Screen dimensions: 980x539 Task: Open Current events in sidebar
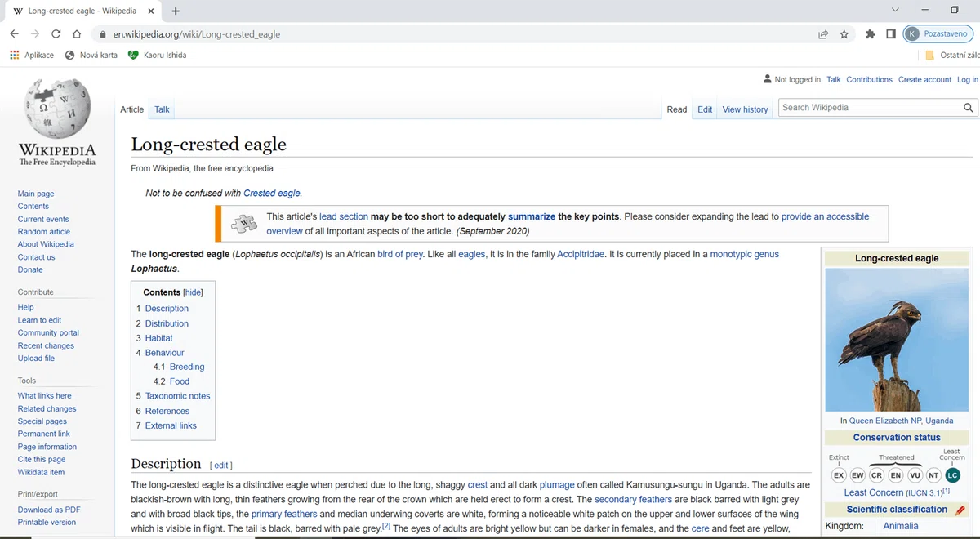click(x=43, y=219)
